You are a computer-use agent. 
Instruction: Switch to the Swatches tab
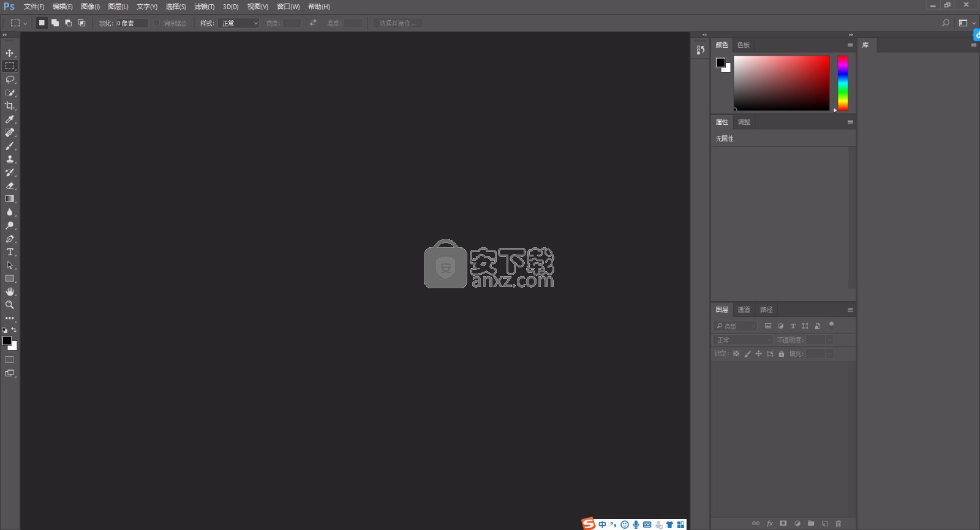(x=743, y=45)
